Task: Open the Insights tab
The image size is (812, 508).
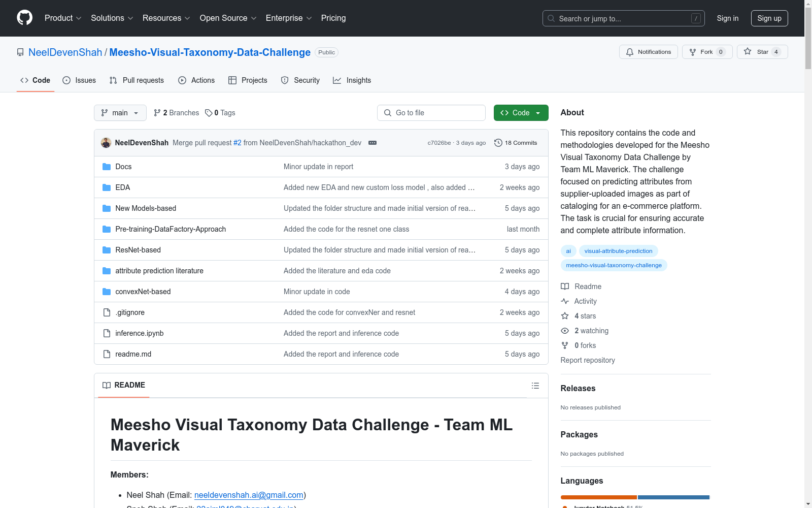Action: coord(352,80)
